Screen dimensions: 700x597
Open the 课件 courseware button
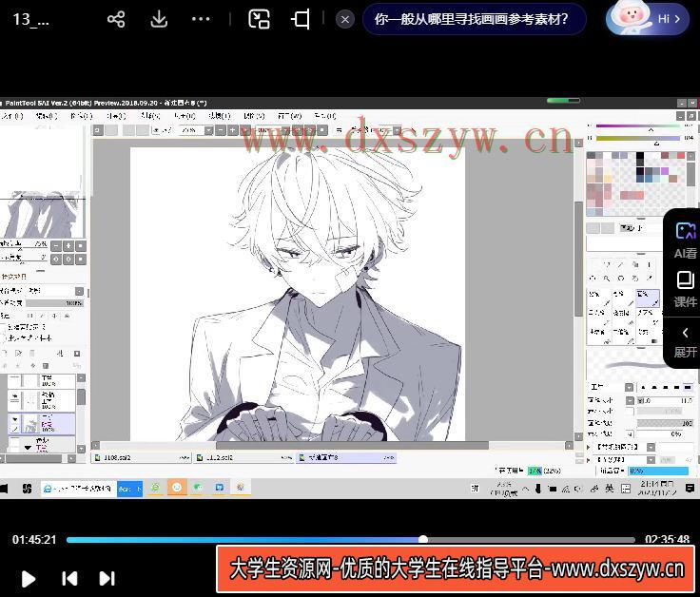click(x=685, y=289)
